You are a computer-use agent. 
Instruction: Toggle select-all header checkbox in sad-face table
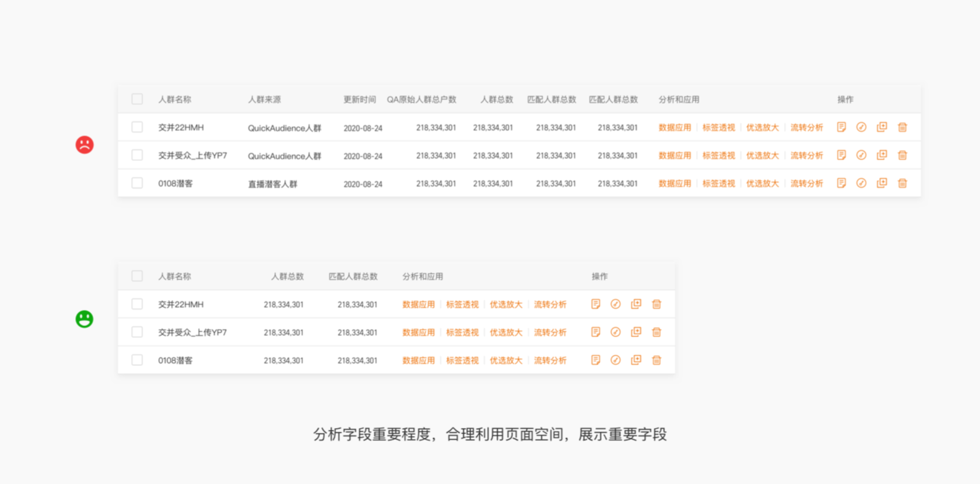click(x=137, y=99)
